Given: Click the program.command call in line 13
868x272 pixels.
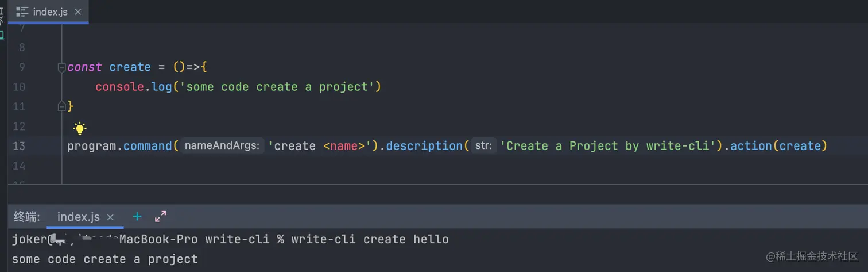Looking at the screenshot, I should coord(119,146).
